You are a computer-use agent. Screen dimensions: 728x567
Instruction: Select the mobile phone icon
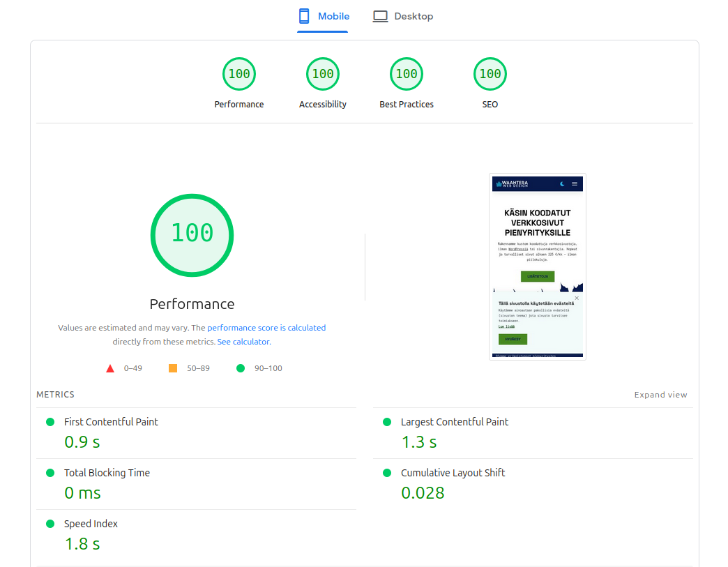[x=303, y=15]
